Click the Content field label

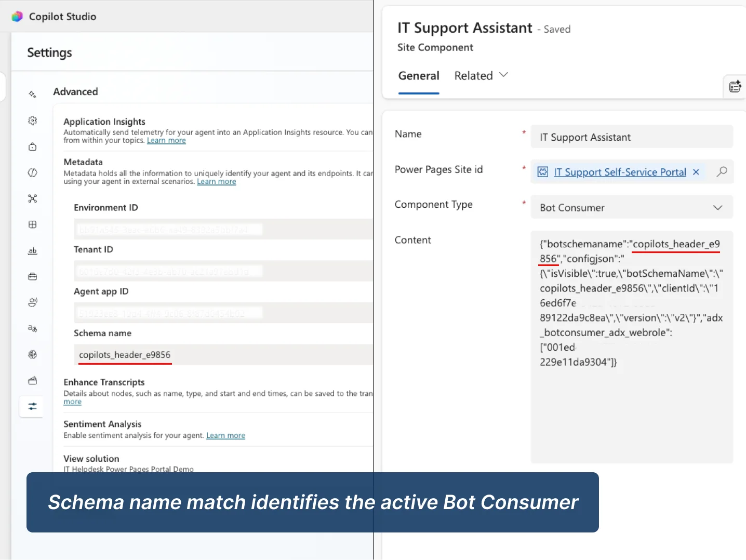coord(412,240)
